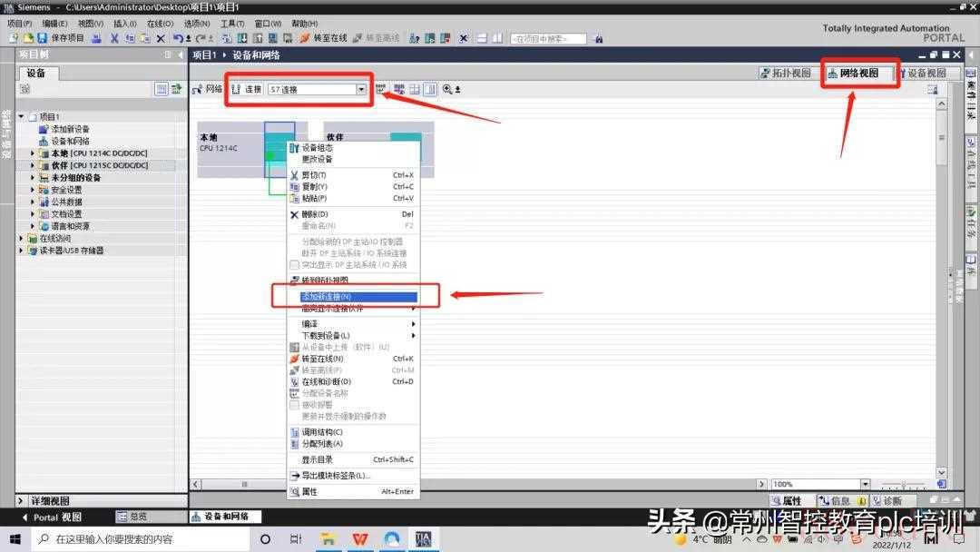
Task: Click the Windows taskbar search box
Action: coord(140,539)
